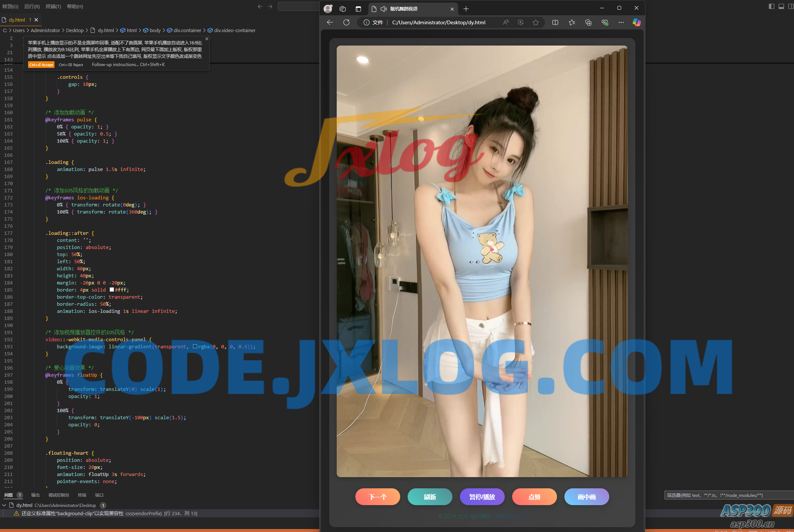The width and height of the screenshot is (794, 532).
Task: Click the browser back arrow
Action: tap(330, 22)
